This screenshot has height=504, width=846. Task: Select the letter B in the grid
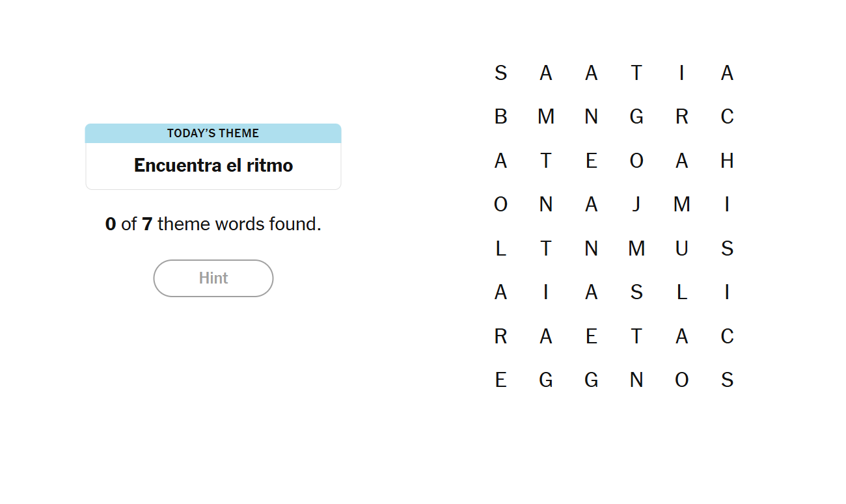[x=500, y=116]
